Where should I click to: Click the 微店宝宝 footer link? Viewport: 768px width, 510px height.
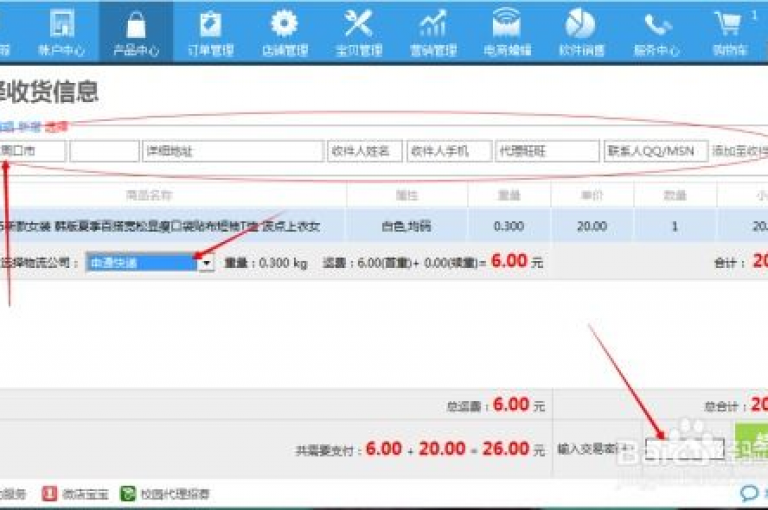click(85, 494)
